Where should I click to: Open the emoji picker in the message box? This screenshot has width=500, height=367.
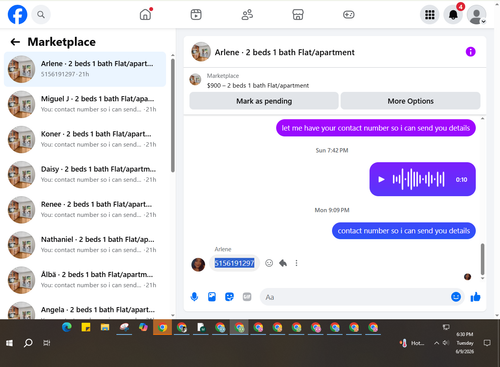click(x=456, y=297)
